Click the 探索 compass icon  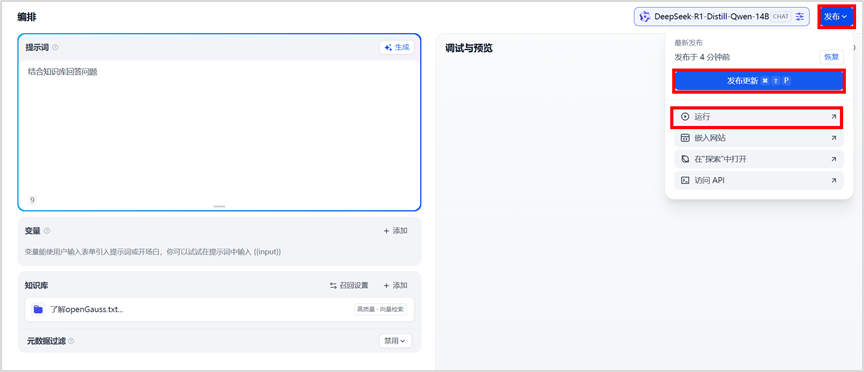685,159
